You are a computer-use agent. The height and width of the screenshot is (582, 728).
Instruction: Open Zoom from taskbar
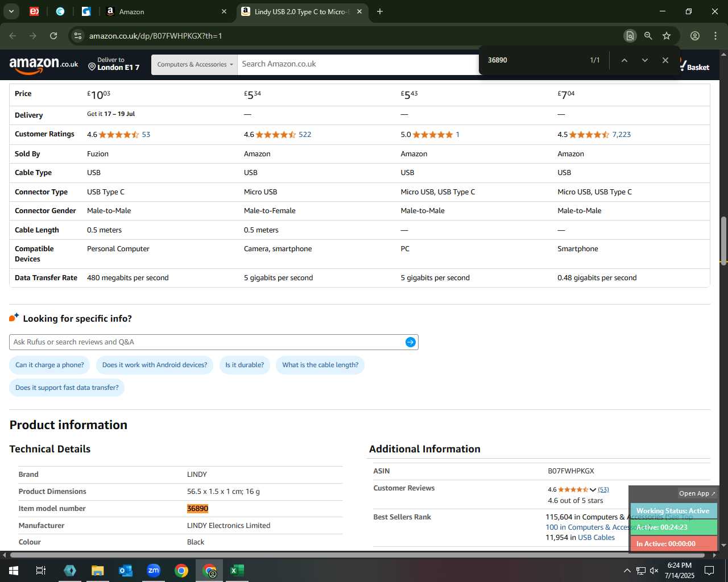[x=154, y=571]
